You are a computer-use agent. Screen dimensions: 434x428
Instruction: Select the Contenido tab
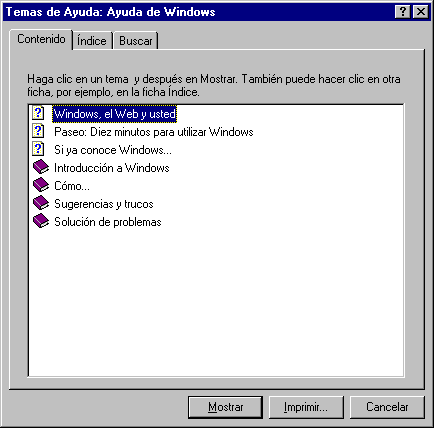pos(41,39)
